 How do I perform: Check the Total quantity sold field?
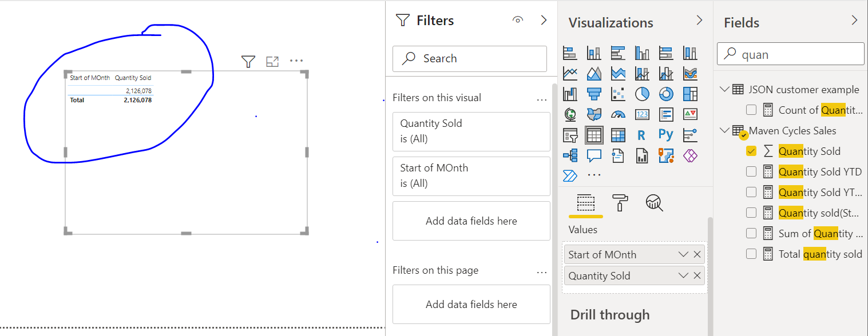click(751, 254)
